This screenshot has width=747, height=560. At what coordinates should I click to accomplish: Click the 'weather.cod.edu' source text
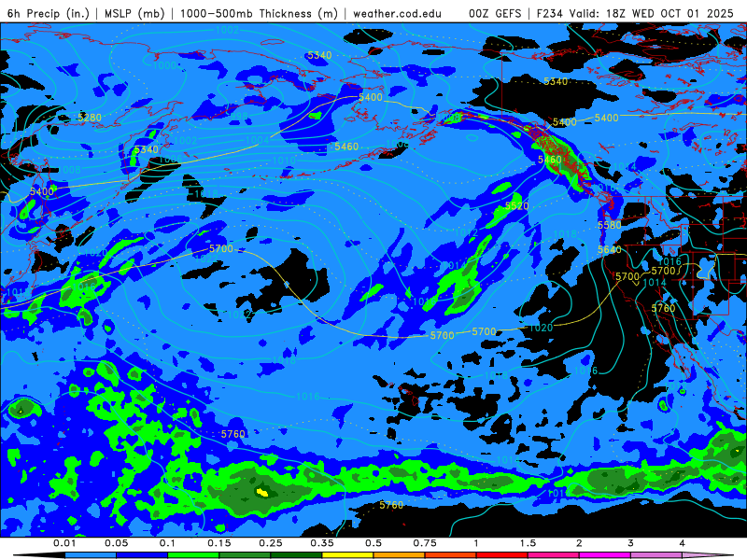[x=397, y=13]
